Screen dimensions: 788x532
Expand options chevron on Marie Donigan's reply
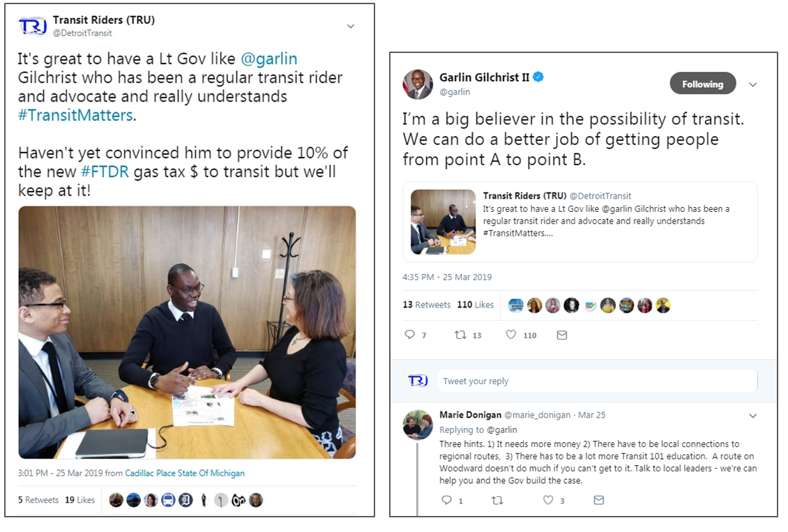pyautogui.click(x=753, y=416)
